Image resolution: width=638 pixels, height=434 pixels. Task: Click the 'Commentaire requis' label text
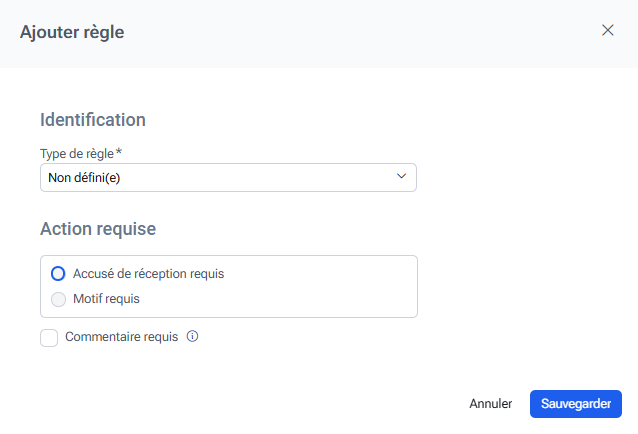[x=121, y=337]
